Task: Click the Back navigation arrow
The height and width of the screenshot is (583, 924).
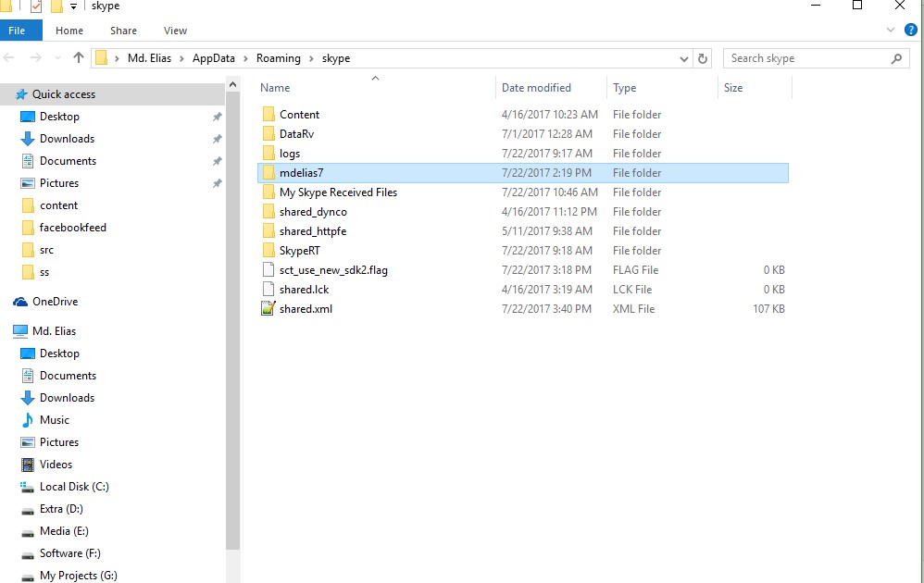Action: 9,57
